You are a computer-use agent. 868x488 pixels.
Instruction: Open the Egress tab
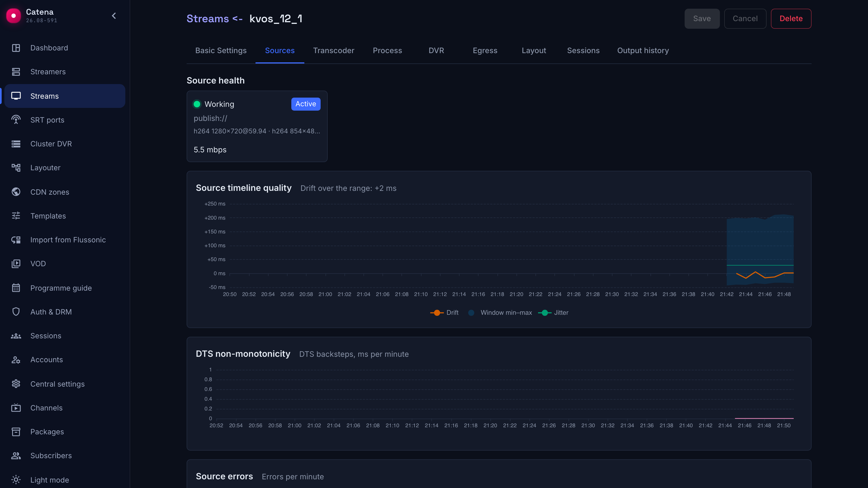pyautogui.click(x=485, y=50)
